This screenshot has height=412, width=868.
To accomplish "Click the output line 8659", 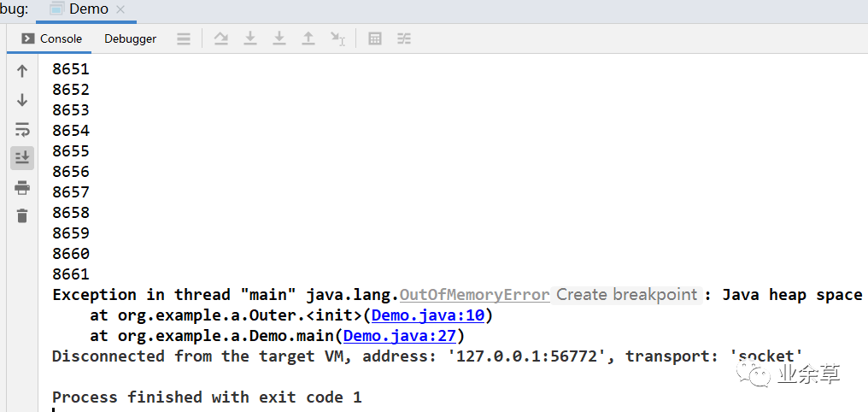I will [71, 233].
